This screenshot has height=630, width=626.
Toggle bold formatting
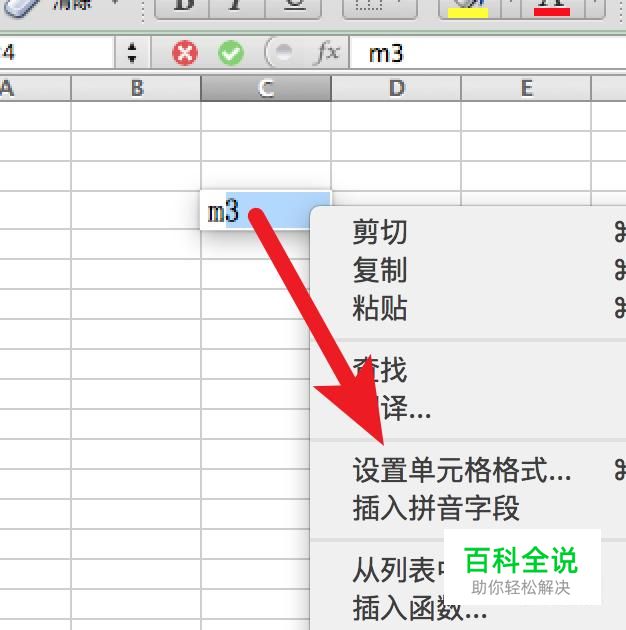tap(183, 8)
